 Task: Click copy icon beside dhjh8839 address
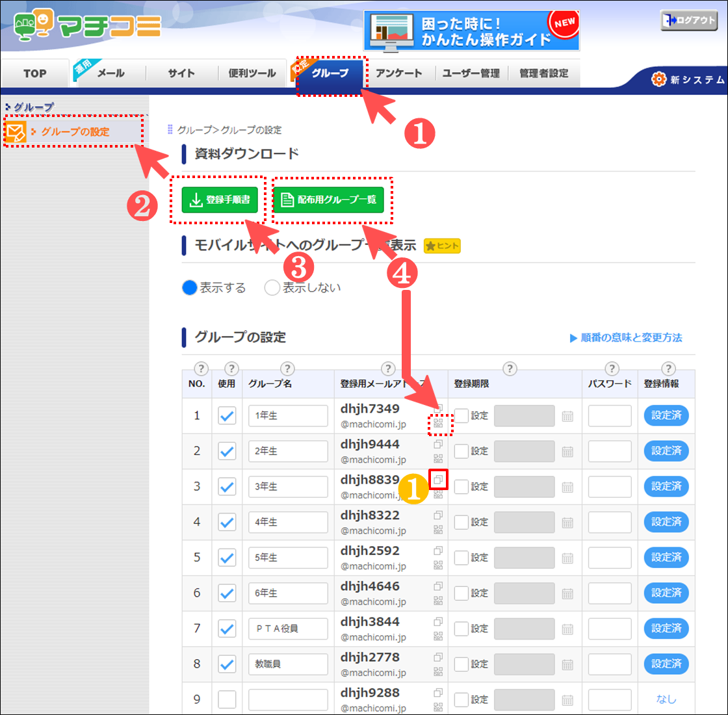[x=439, y=480]
